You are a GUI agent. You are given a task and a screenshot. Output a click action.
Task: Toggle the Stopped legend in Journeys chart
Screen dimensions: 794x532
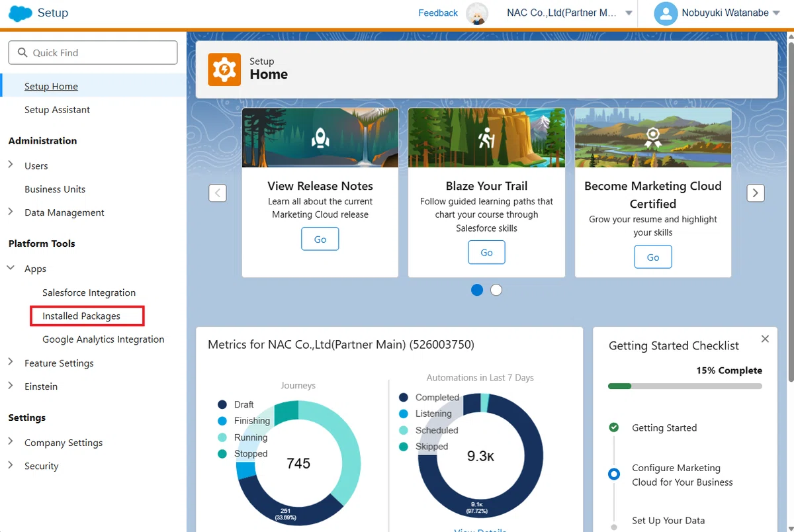(242, 454)
